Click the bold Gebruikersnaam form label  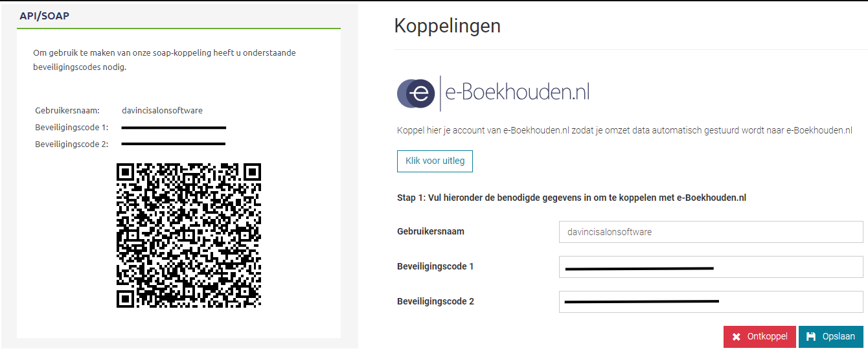[x=430, y=231]
